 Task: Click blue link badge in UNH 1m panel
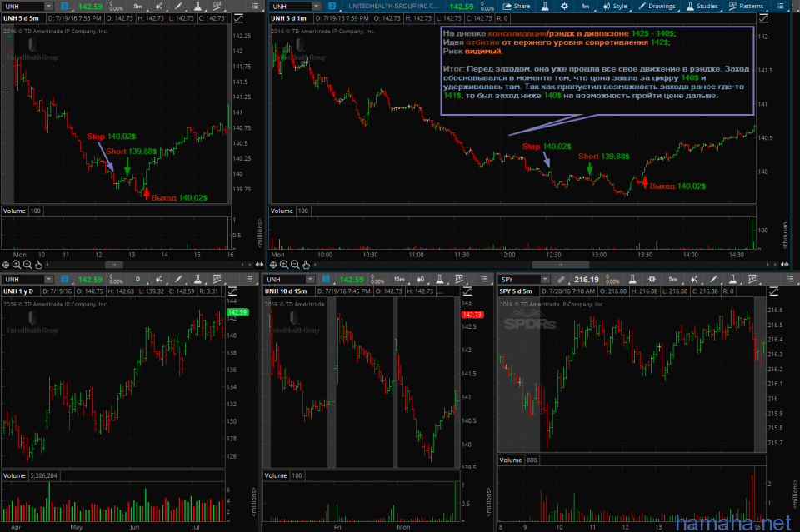pyautogui.click(x=332, y=6)
